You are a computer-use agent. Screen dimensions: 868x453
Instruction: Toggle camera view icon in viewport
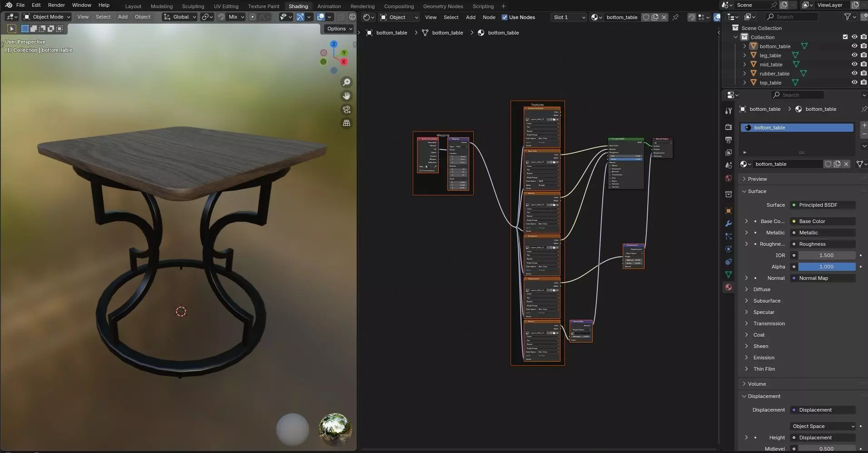pyautogui.click(x=347, y=110)
